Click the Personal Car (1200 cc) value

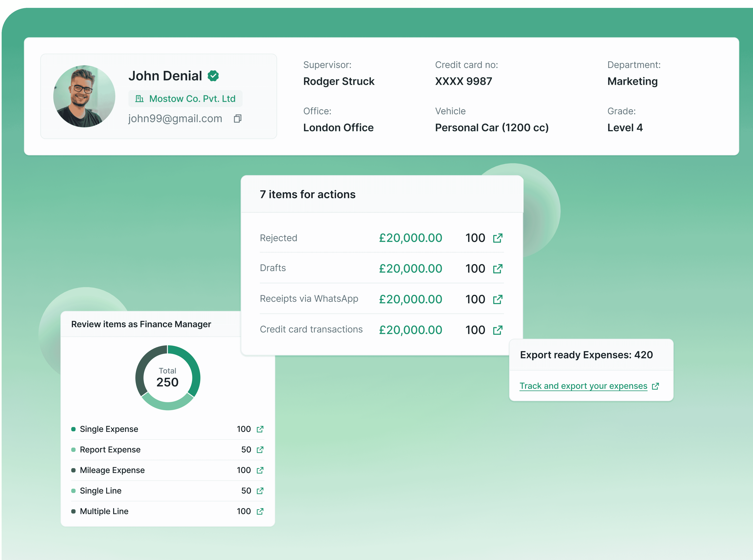pos(492,128)
